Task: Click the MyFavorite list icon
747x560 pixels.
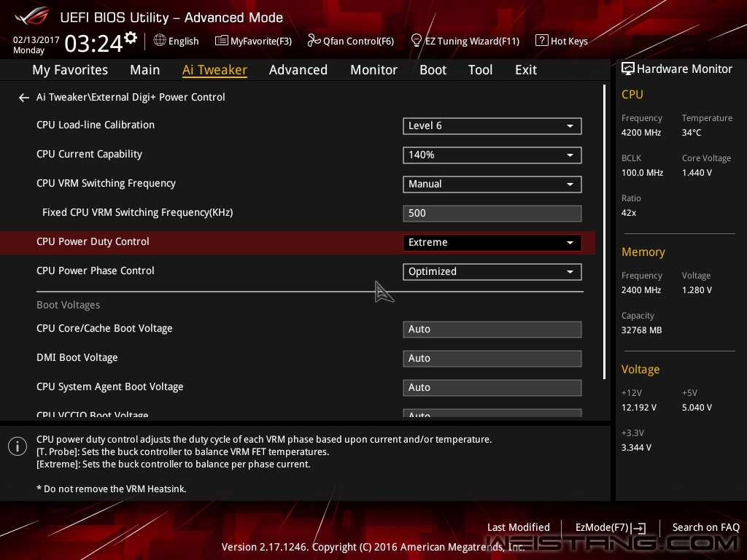Action: click(x=221, y=41)
